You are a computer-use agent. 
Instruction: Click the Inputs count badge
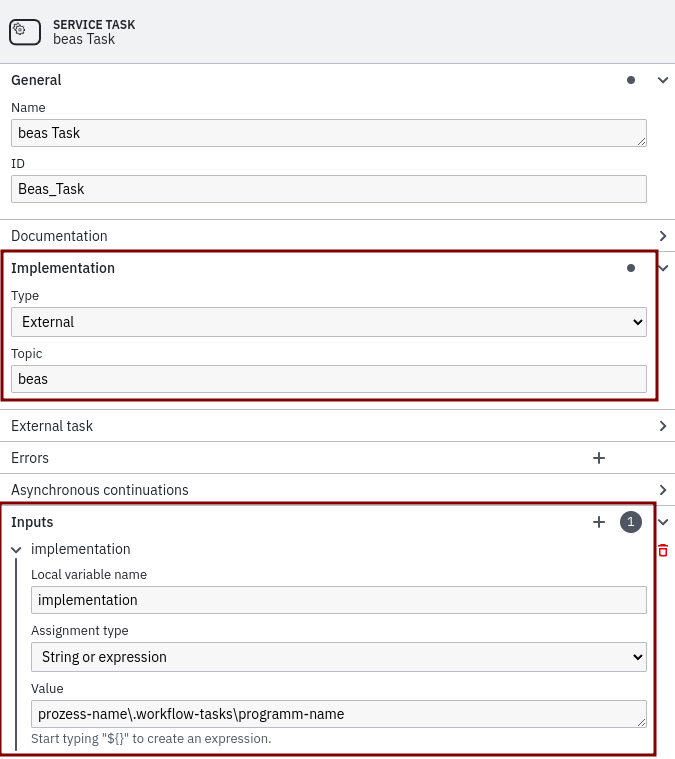coord(630,522)
